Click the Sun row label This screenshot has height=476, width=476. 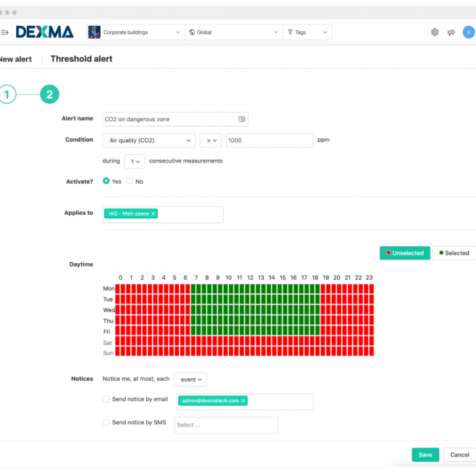coord(108,353)
